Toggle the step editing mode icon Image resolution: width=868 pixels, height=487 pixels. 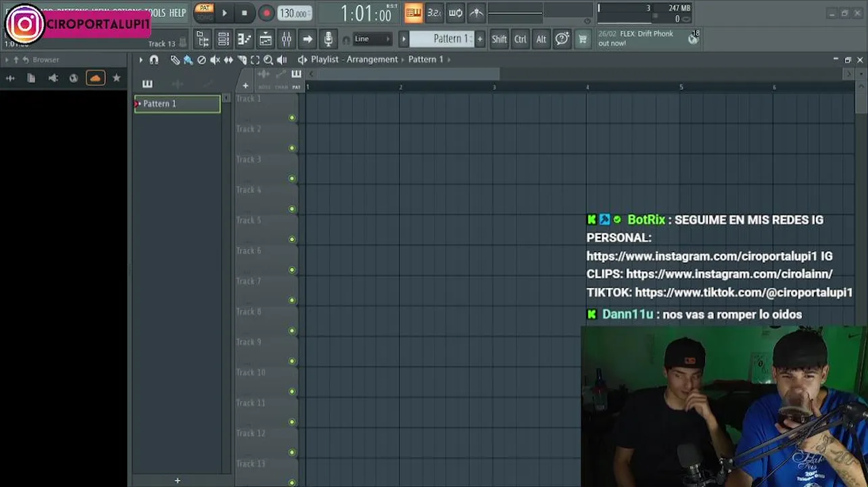point(413,12)
